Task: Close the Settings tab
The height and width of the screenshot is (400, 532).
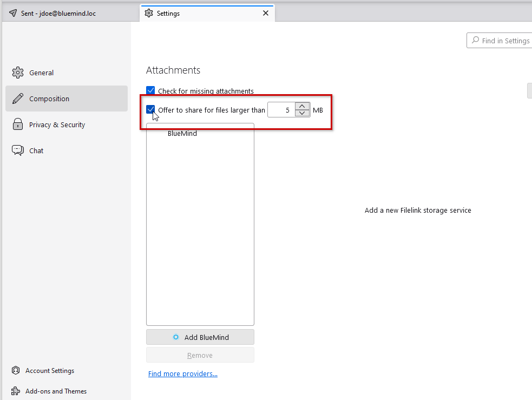Action: [266, 14]
